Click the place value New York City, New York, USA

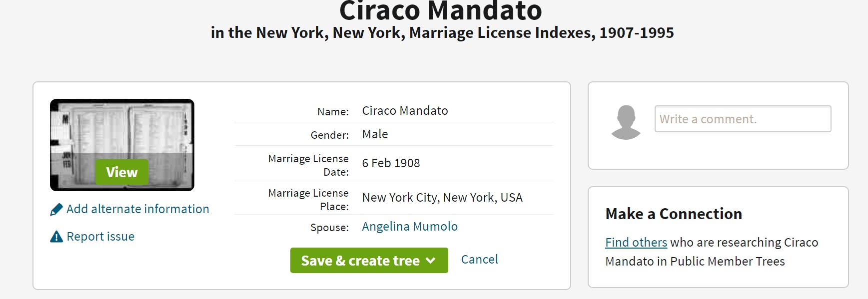(x=442, y=198)
